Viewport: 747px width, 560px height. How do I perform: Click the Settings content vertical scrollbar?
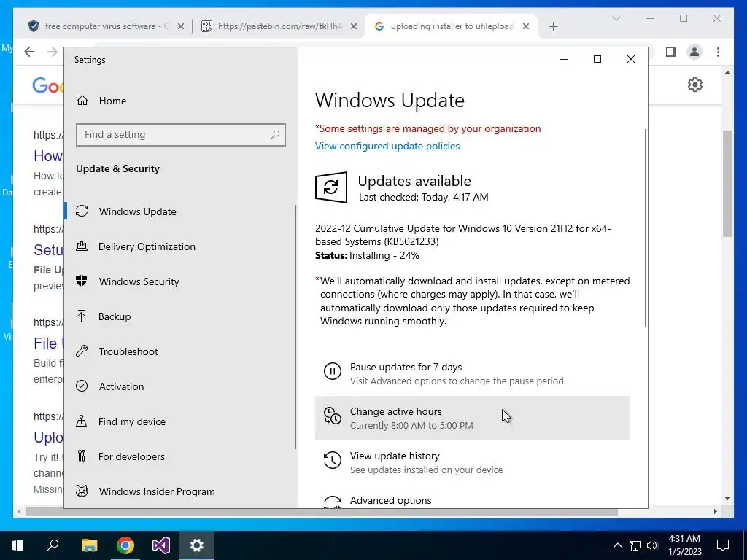coord(646,227)
